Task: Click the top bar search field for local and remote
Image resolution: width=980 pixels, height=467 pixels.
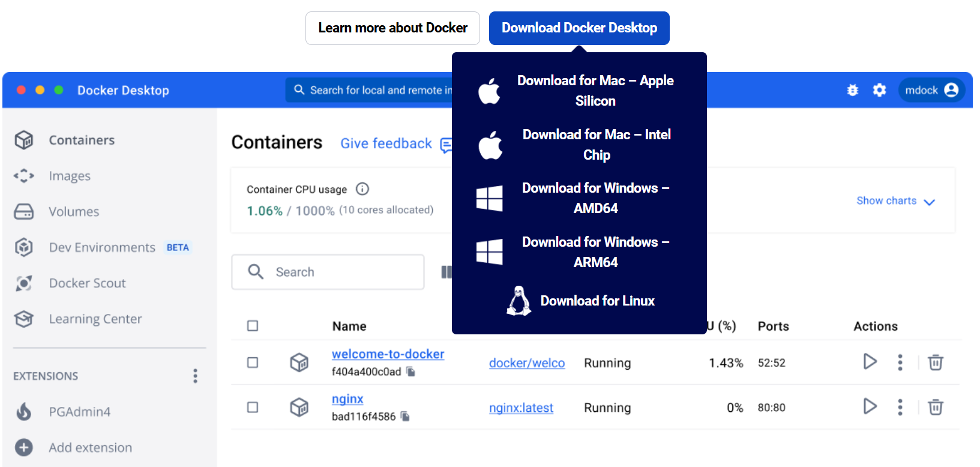Action: pyautogui.click(x=369, y=90)
